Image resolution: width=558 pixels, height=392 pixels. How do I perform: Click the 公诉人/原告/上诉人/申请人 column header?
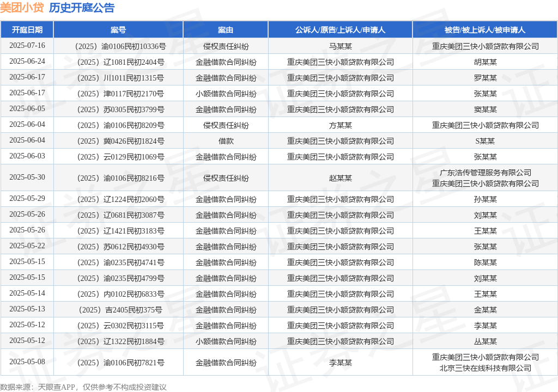(340, 30)
